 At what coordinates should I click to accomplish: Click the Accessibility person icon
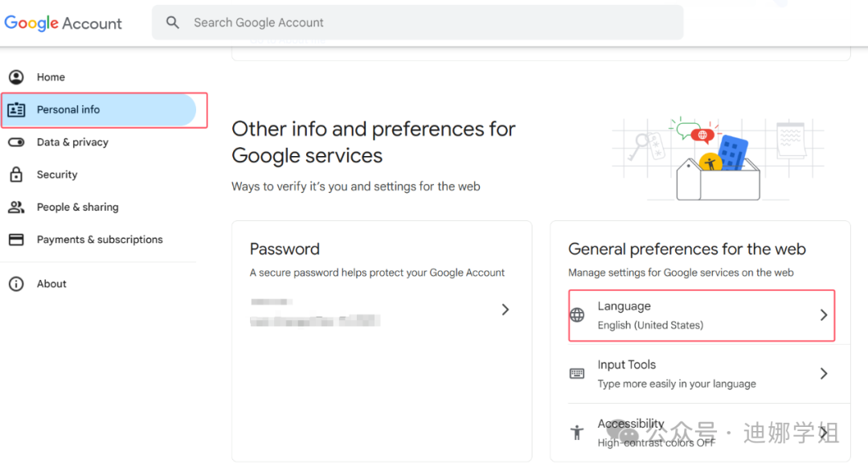pos(577,432)
